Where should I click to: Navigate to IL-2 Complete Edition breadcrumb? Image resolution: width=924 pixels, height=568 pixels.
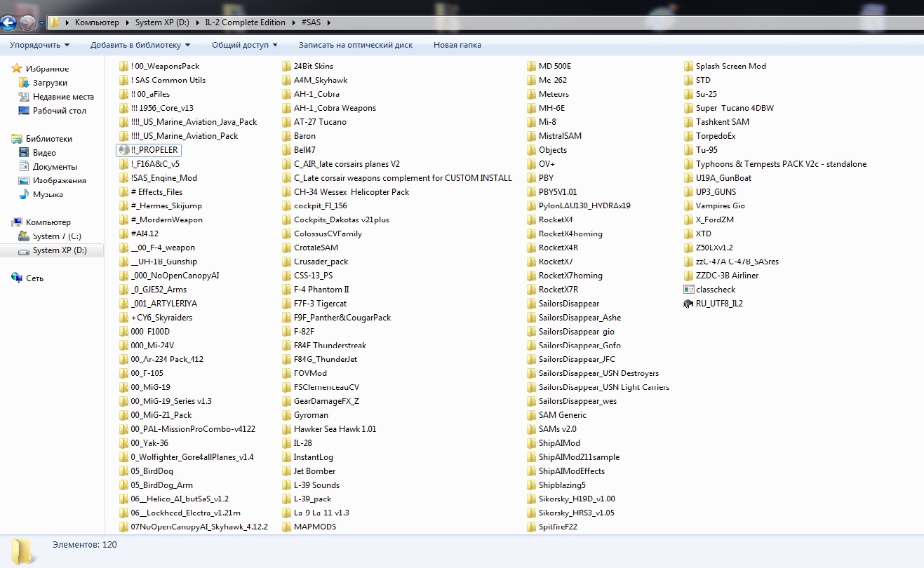pos(246,22)
